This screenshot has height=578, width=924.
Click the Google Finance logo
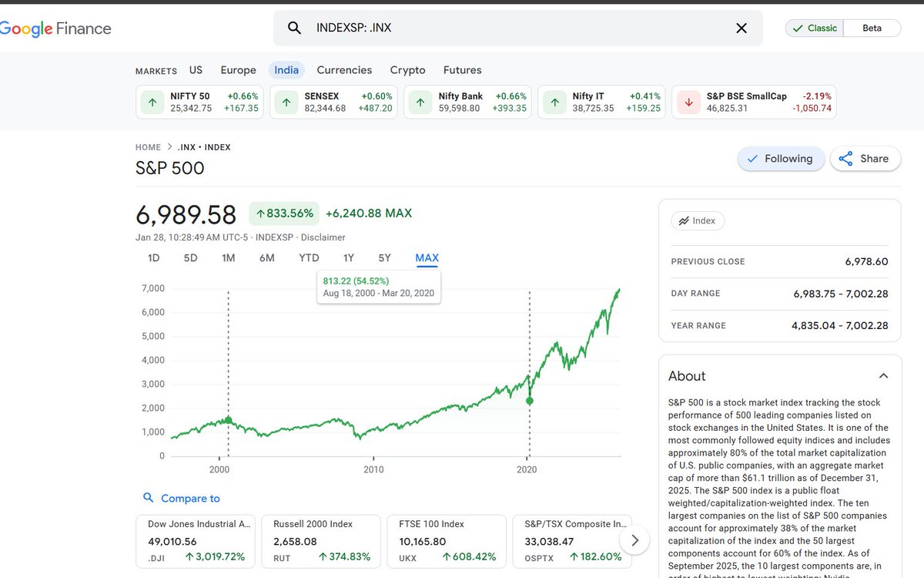click(55, 28)
